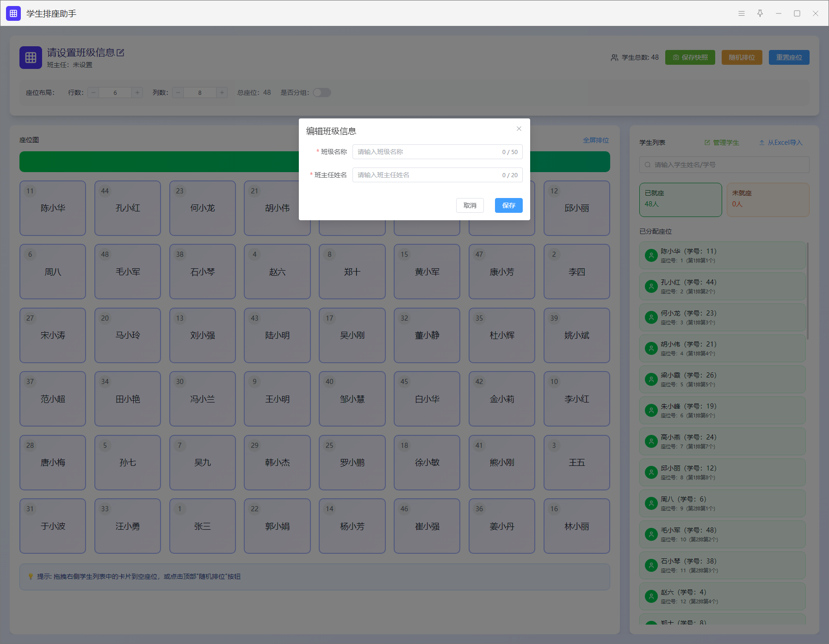This screenshot has height=644, width=829.
Task: Select the 未就座 unseated filter card
Action: 767,199
